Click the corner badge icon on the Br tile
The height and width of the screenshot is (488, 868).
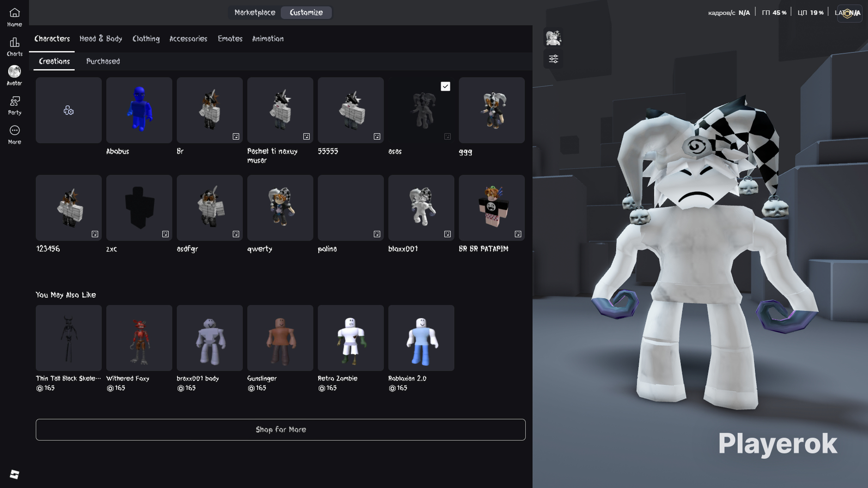[236, 137]
